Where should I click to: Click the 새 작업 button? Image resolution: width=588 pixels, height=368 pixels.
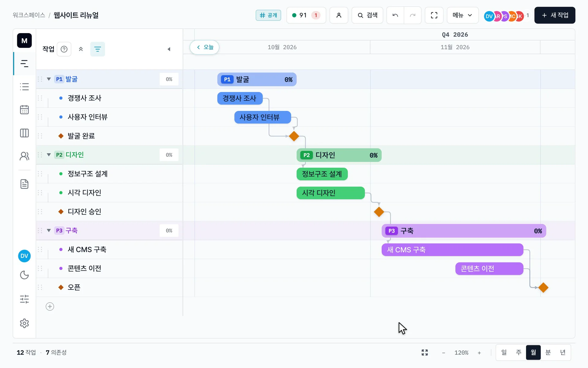[x=555, y=15]
